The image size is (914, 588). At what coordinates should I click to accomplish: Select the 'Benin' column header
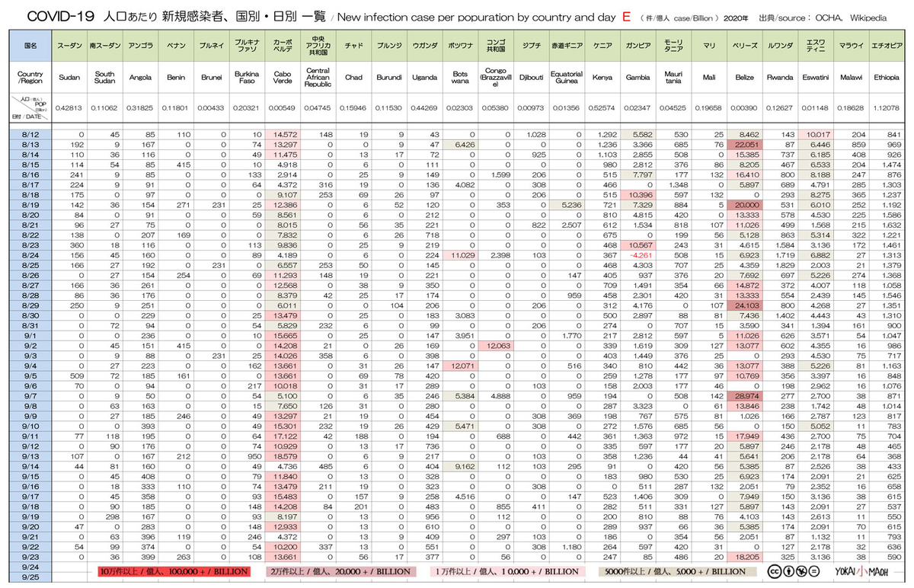point(176,78)
